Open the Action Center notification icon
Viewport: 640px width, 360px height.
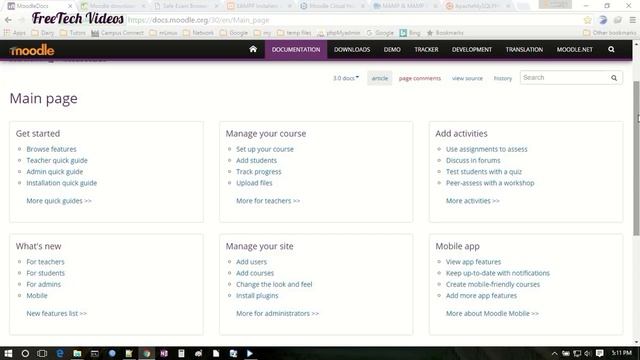599,353
